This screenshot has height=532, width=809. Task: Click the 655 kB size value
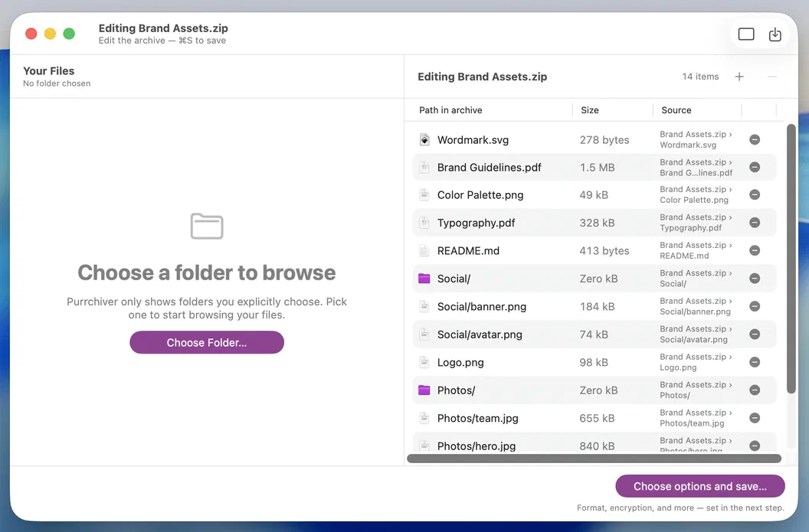(597, 418)
